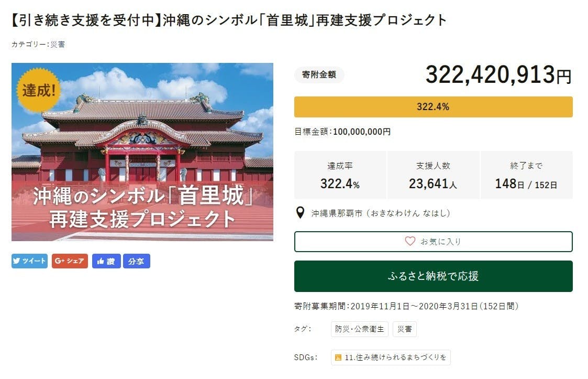
Task: Click the blue 分享 share button
Action: pyautogui.click(x=137, y=261)
